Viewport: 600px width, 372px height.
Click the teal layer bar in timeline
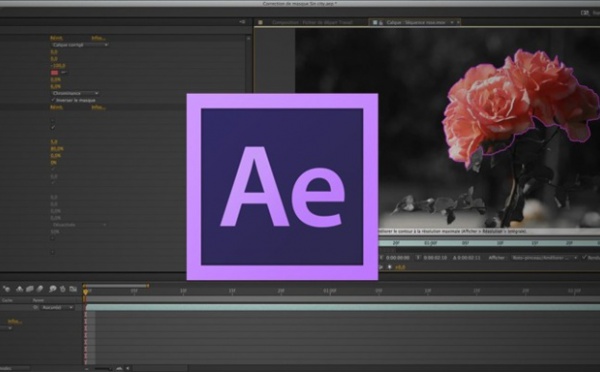click(342, 307)
